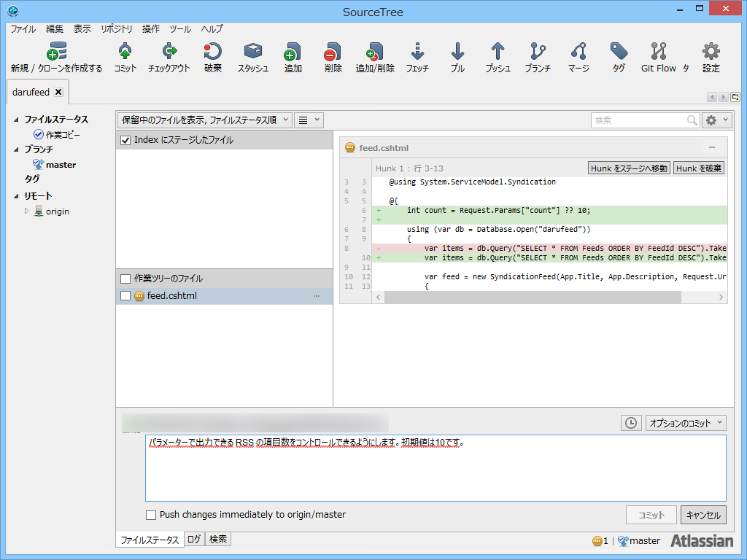Click the pending changes count icon in status bar
This screenshot has height=560, width=747.
[x=597, y=541]
